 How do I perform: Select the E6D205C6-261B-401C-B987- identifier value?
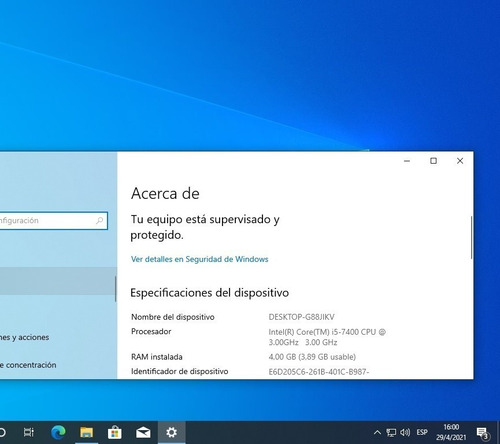pos(319,372)
